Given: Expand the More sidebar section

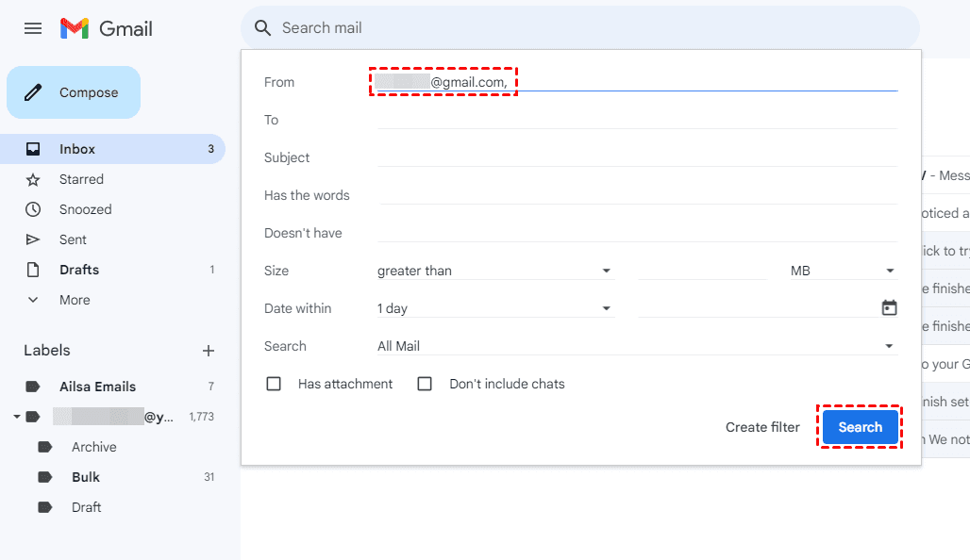Looking at the screenshot, I should (75, 300).
